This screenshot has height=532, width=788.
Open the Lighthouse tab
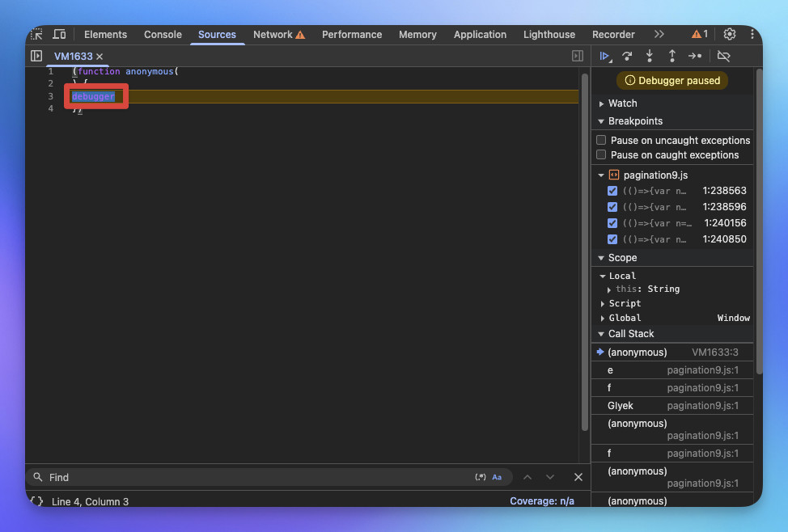pyautogui.click(x=549, y=34)
